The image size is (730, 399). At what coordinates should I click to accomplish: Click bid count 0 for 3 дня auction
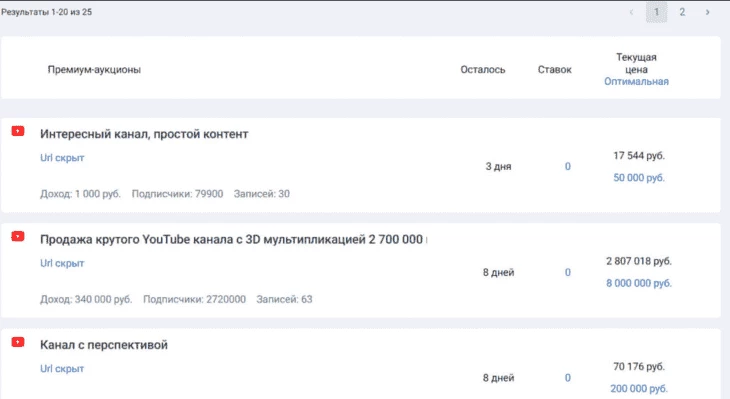coord(568,167)
